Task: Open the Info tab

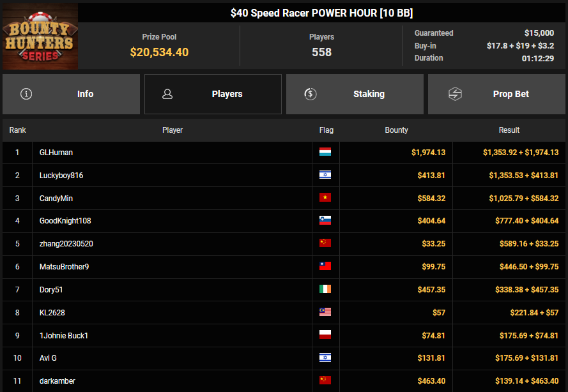Action: 71,94
